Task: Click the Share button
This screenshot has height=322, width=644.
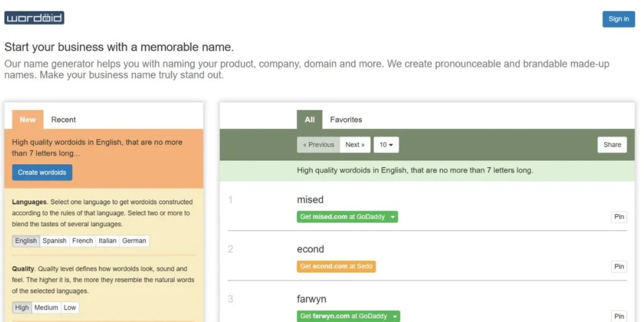Action: pyautogui.click(x=612, y=145)
